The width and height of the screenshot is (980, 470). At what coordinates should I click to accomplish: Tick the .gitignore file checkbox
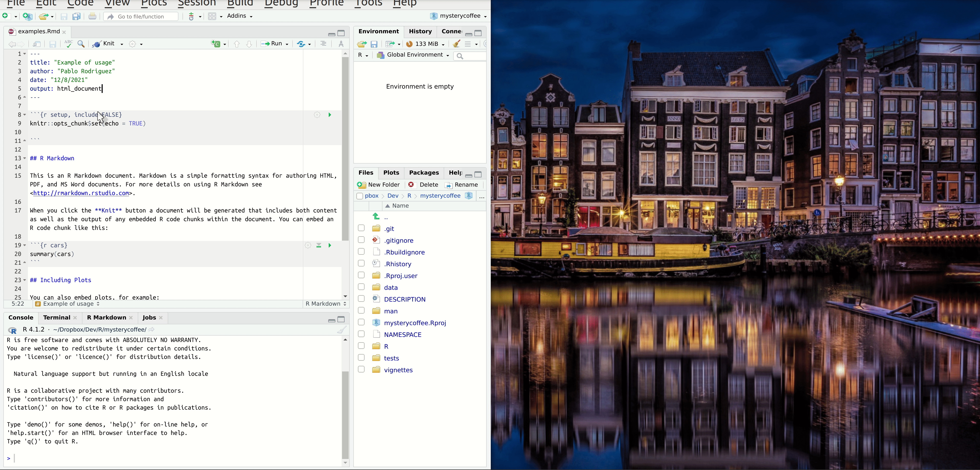pyautogui.click(x=361, y=240)
